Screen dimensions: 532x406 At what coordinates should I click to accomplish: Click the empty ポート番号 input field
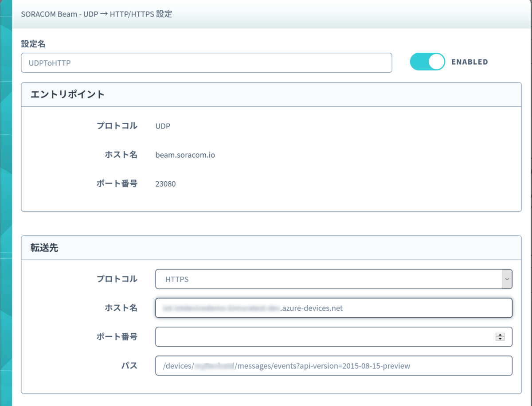click(x=334, y=337)
